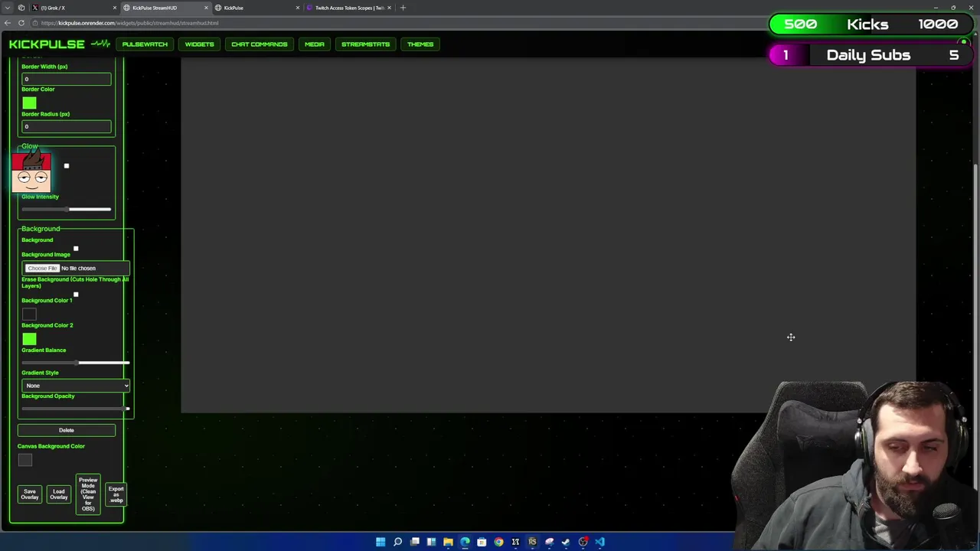Open the StreamStats menu
The width and height of the screenshot is (980, 551).
pos(365,44)
